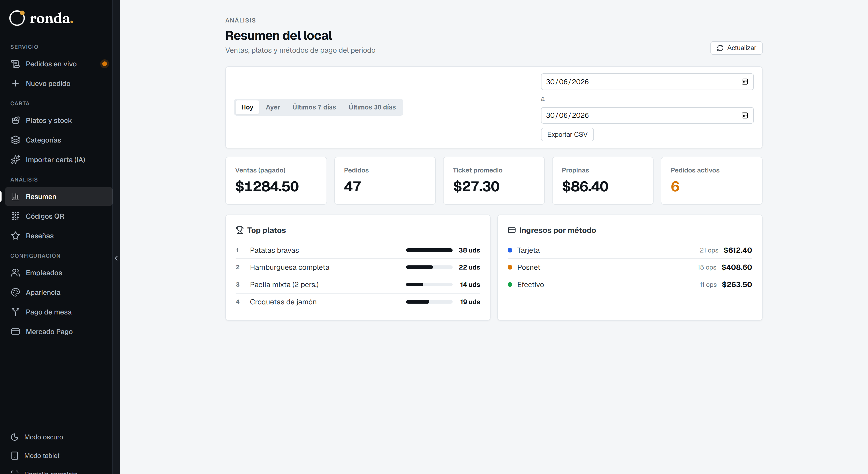The width and height of the screenshot is (868, 474).
Task: Open Empleados settings
Action: coord(59,272)
